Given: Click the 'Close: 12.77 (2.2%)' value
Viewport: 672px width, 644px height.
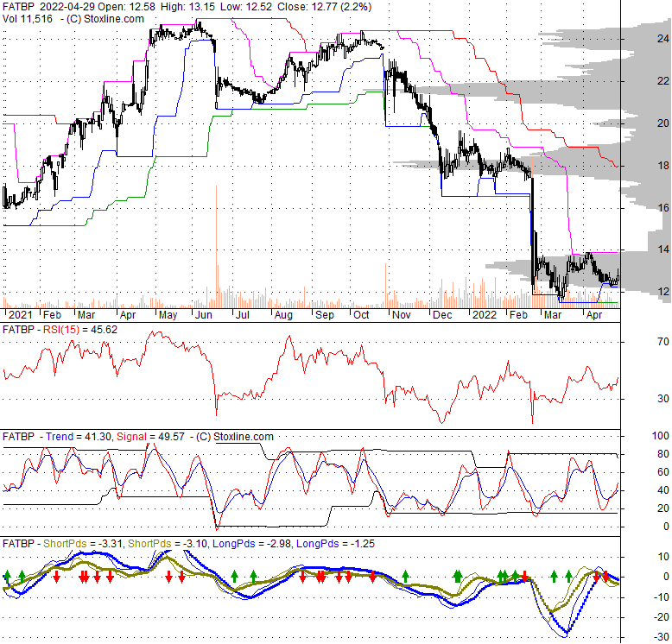Looking at the screenshot, I should pos(325,7).
